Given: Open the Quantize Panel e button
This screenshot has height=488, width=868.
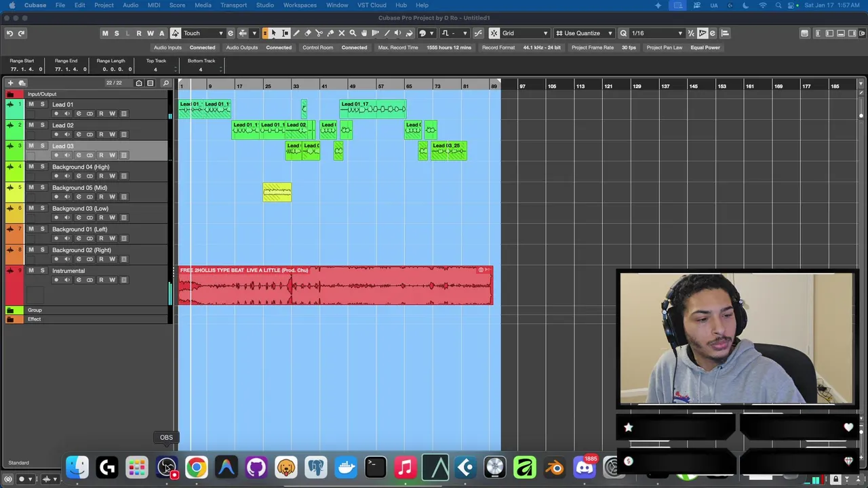Looking at the screenshot, I should (x=713, y=33).
